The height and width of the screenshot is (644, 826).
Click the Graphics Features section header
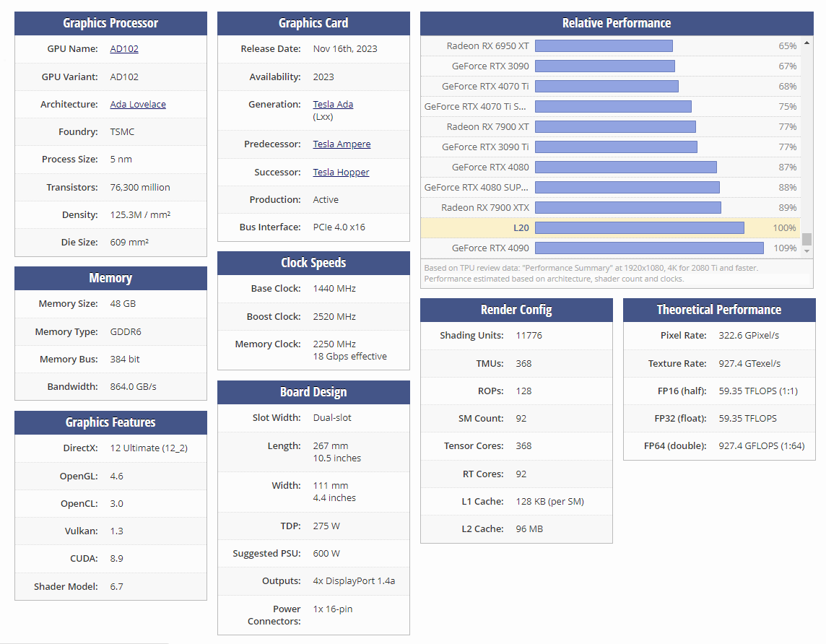[x=110, y=422]
